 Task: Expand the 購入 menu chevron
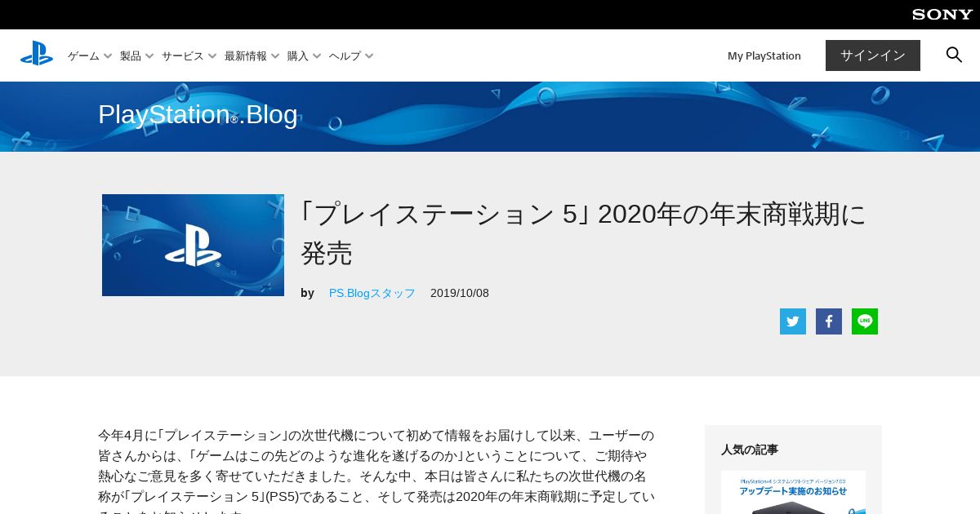click(x=317, y=56)
